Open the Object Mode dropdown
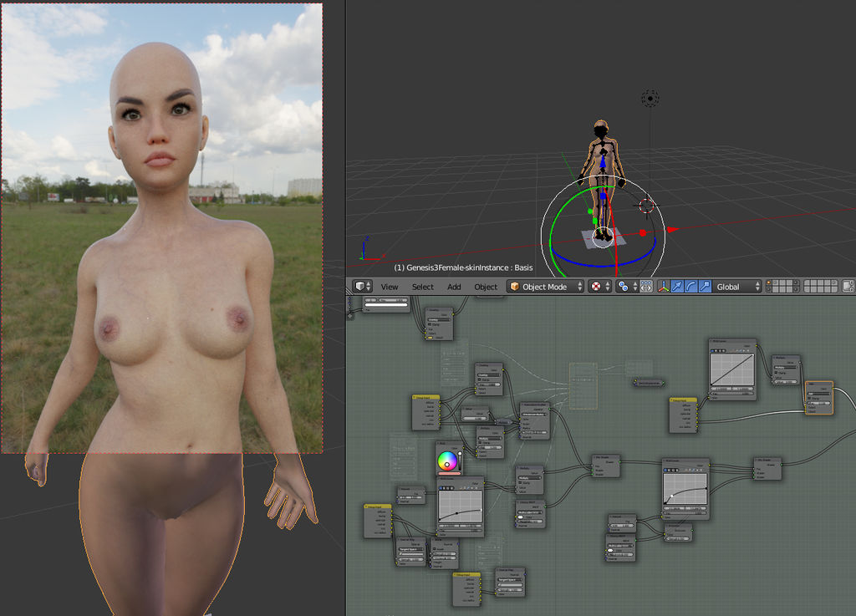 tap(546, 287)
